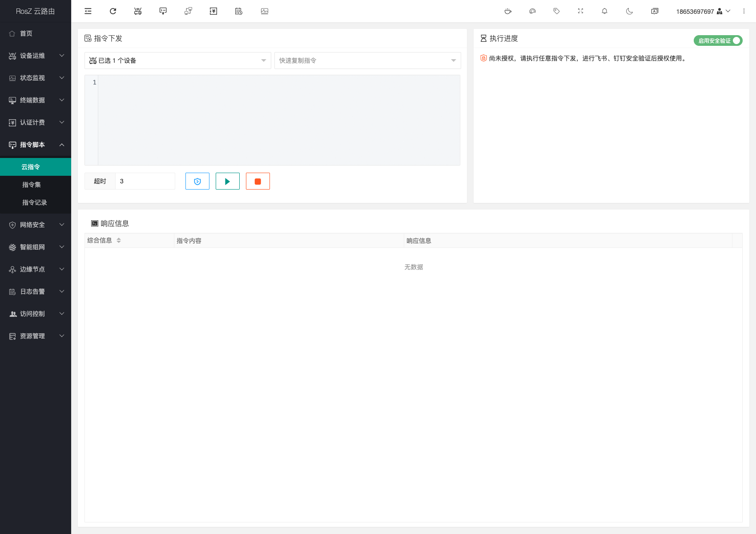This screenshot has height=534, width=756.
Task: Sort the 综合信息 column
Action: pos(119,240)
